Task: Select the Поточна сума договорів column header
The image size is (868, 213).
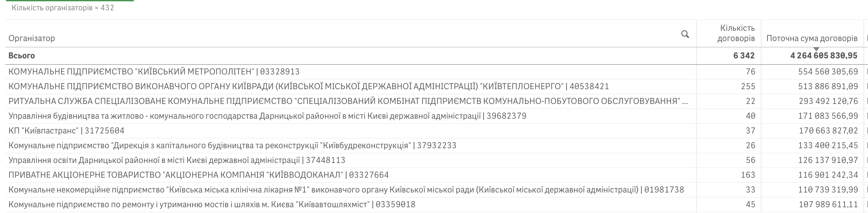Action: (x=812, y=38)
